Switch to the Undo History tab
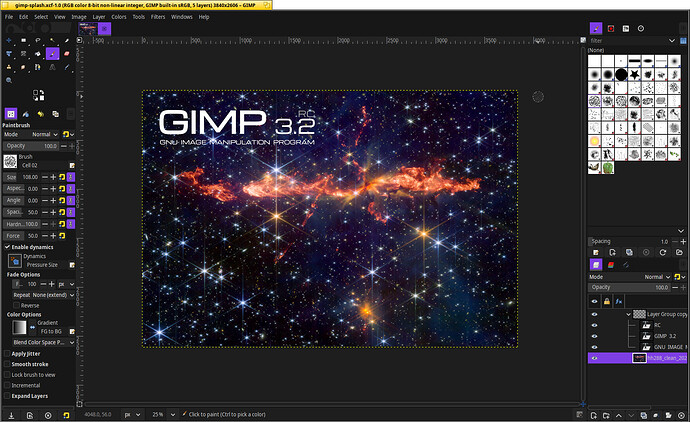 (40, 114)
